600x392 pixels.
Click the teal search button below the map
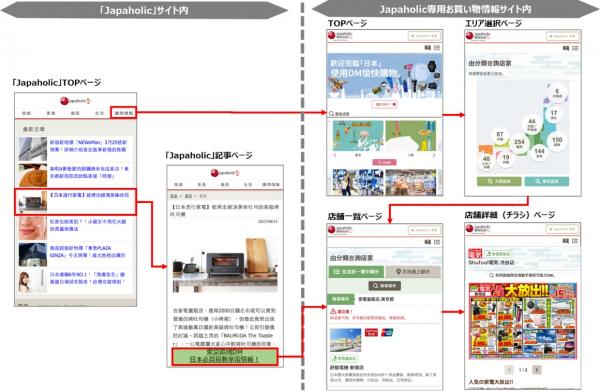pyautogui.click(x=546, y=181)
